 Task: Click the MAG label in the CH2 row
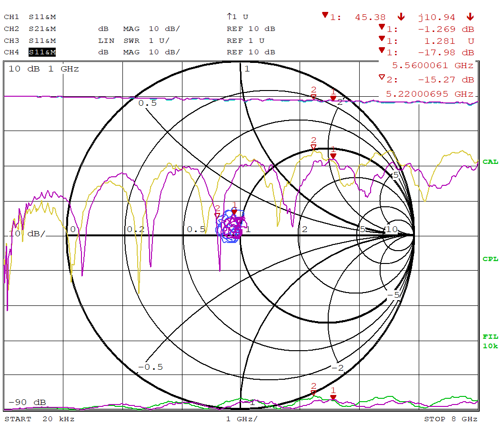click(x=131, y=29)
